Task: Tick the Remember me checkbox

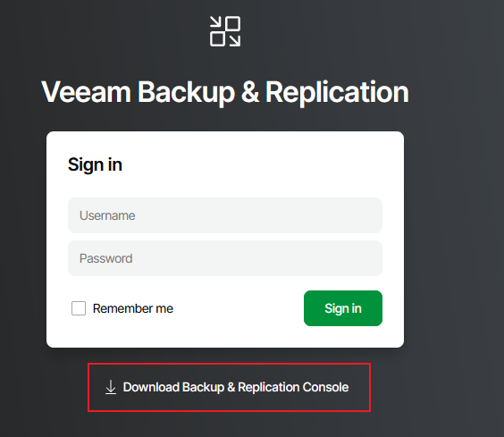Action: [x=79, y=308]
